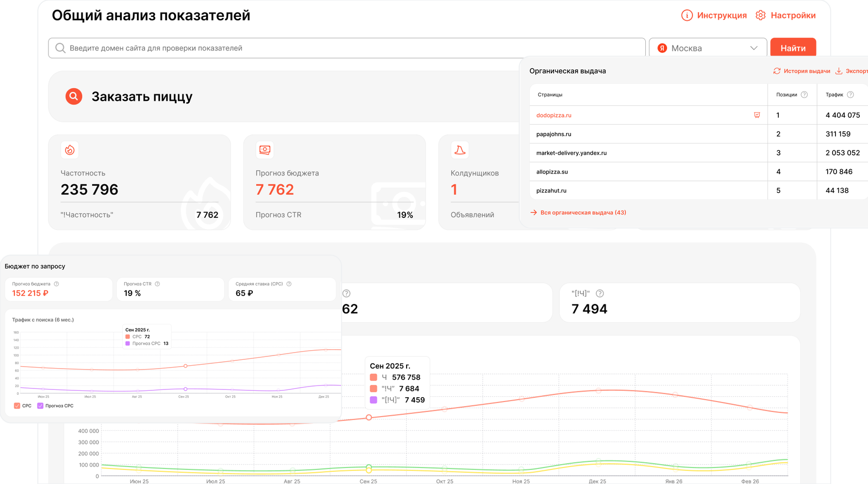Open История выдачи link
The width and height of the screenshot is (868, 484).
(807, 71)
